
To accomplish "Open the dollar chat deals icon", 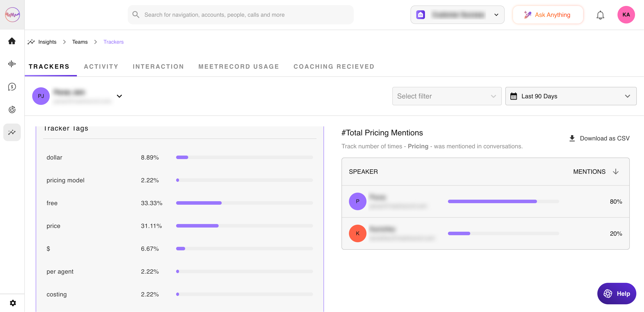I will coord(12,87).
